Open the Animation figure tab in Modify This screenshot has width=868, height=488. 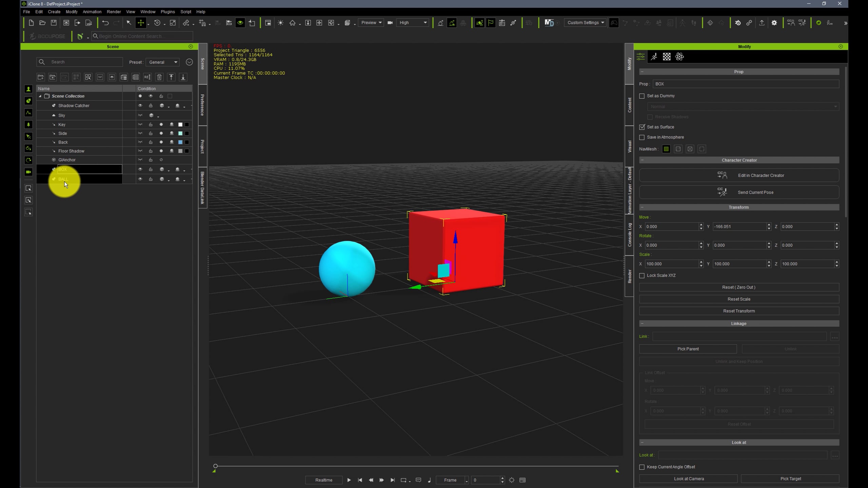click(x=654, y=57)
